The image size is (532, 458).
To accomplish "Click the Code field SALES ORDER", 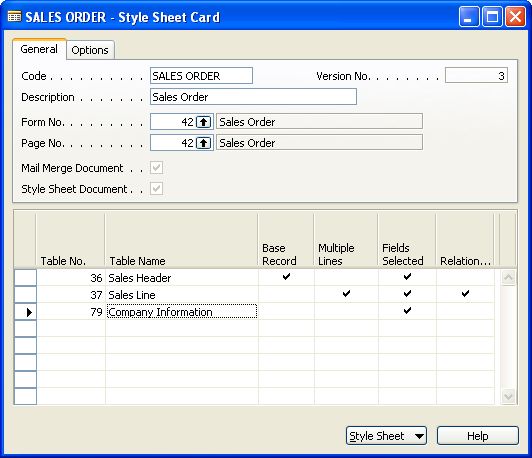I will (x=201, y=76).
